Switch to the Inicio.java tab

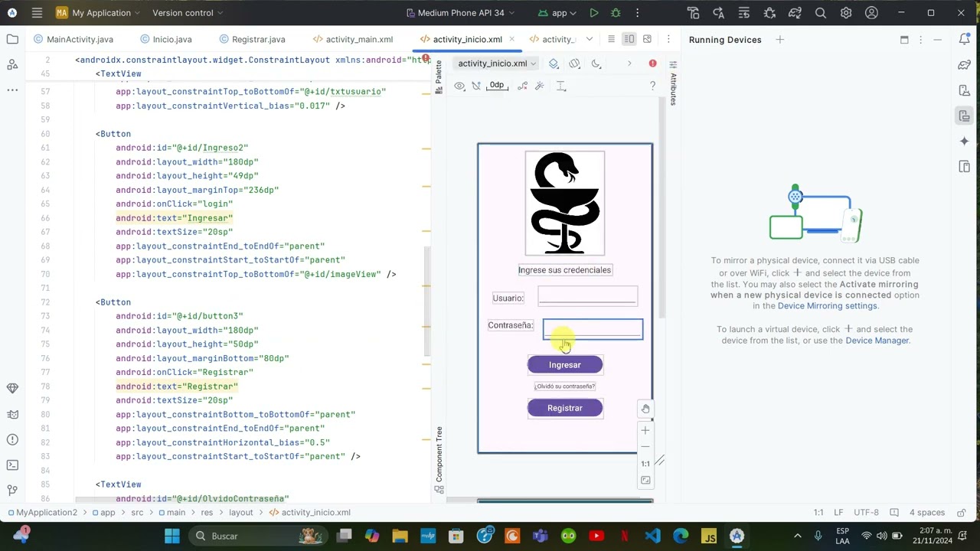point(166,39)
